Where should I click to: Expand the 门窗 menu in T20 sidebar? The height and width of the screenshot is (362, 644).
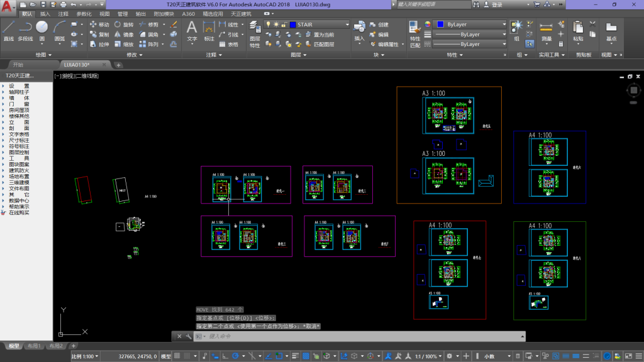point(19,104)
